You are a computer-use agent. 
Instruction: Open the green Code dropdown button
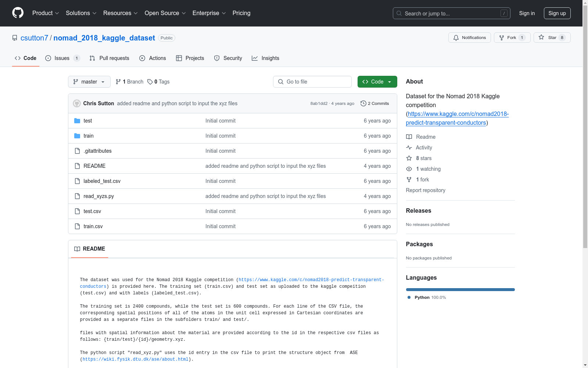[x=377, y=82]
